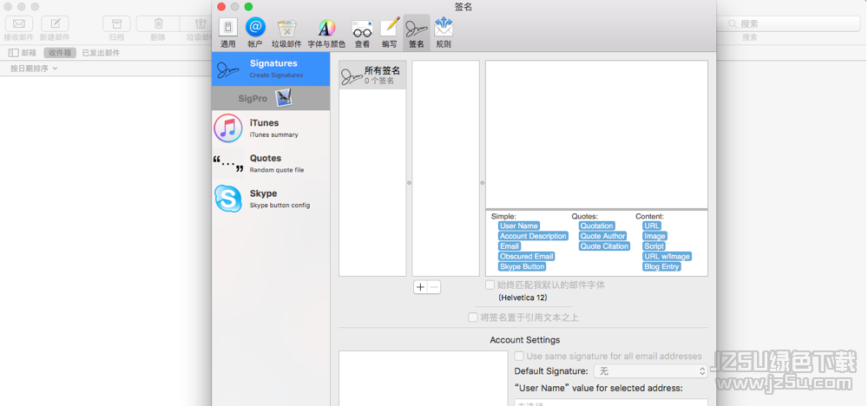Select the 签名 signatures preferences icon
This screenshot has width=868, height=406.
click(x=417, y=33)
